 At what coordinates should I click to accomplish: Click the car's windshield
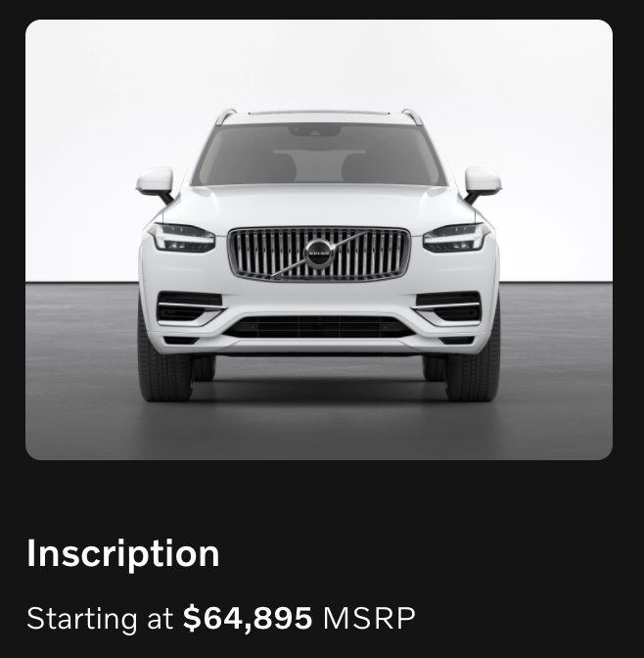[x=319, y=155]
